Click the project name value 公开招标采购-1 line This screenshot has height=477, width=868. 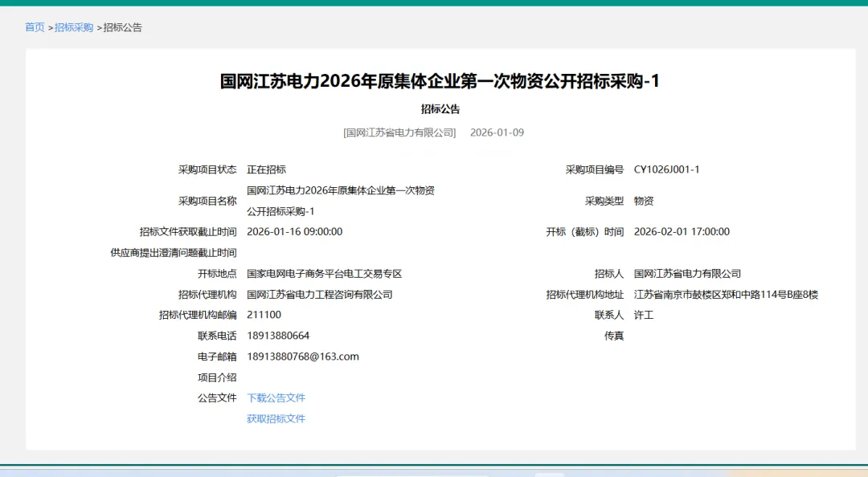[x=280, y=211]
